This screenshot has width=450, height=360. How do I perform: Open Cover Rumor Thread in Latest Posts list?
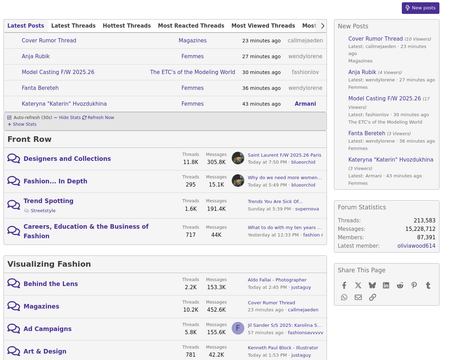(x=49, y=40)
